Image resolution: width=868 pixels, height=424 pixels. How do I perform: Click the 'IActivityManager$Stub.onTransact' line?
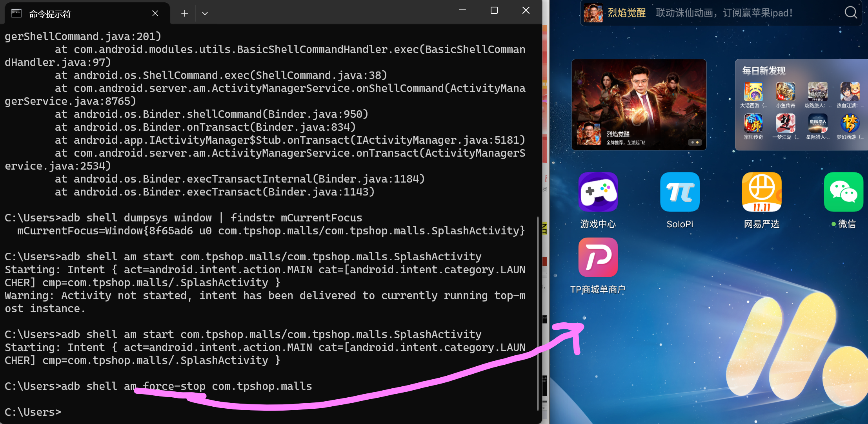pyautogui.click(x=290, y=140)
